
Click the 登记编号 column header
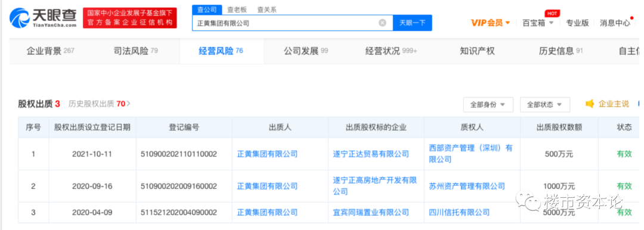tap(184, 128)
